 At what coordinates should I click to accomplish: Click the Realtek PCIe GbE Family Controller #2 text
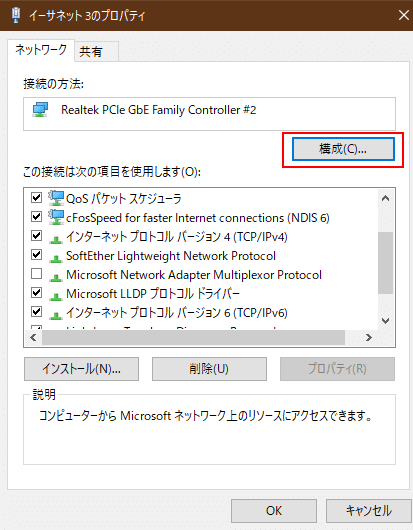[159, 110]
